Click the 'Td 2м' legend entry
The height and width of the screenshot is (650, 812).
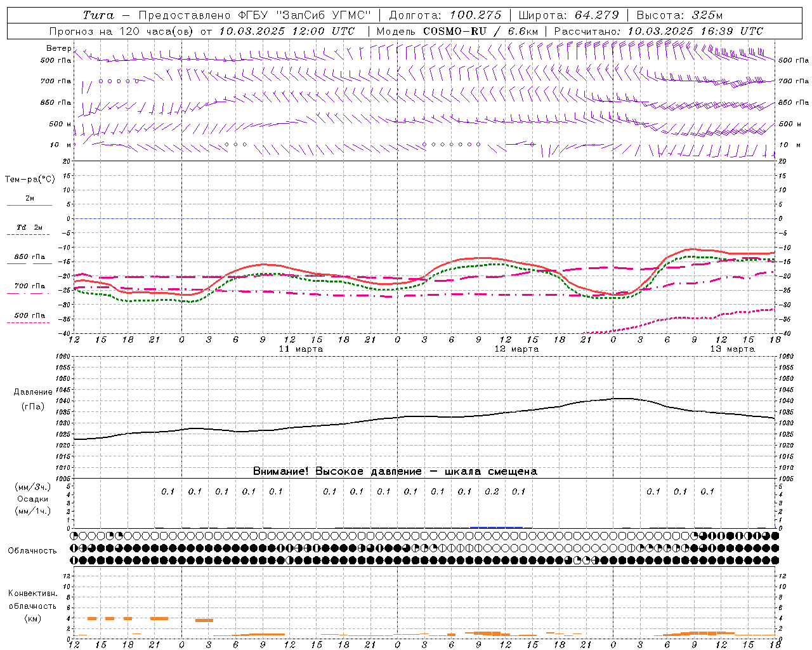click(30, 227)
